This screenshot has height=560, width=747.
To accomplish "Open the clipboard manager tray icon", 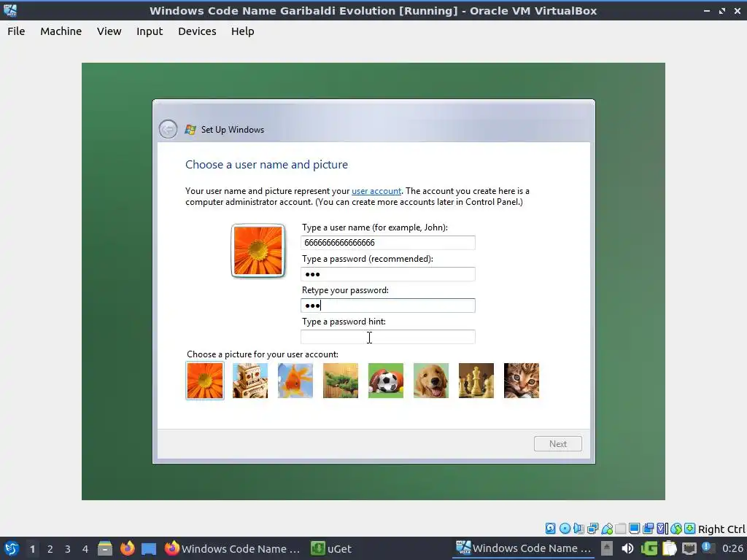I will click(670, 548).
